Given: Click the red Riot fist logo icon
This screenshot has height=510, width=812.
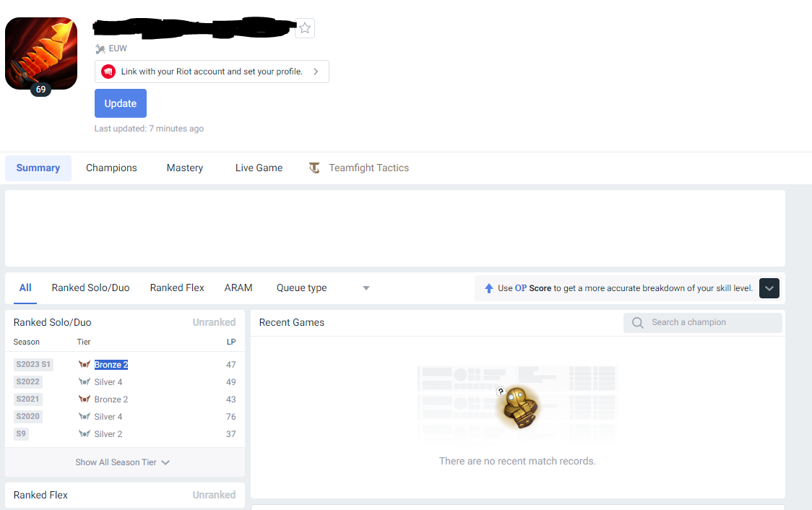Looking at the screenshot, I should 108,72.
